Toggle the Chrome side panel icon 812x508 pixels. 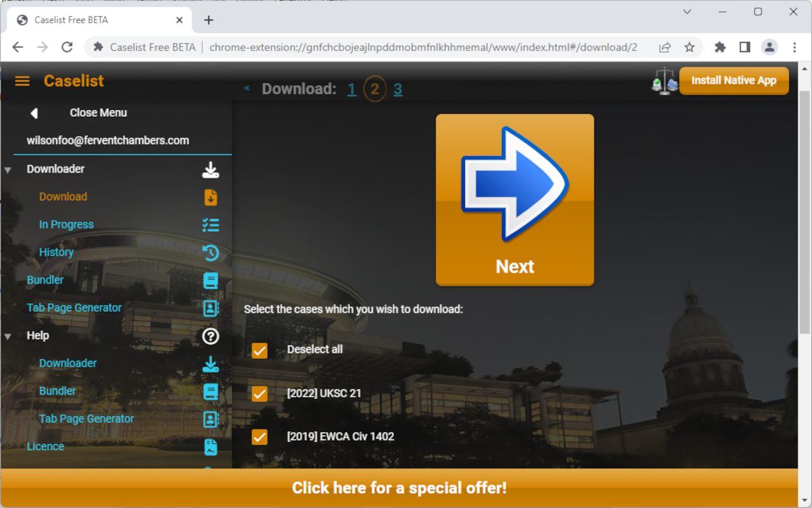(x=745, y=47)
